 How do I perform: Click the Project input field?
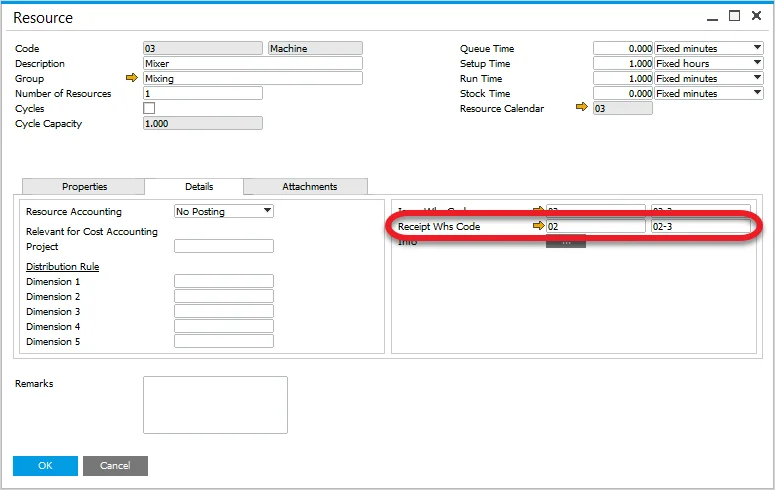224,246
